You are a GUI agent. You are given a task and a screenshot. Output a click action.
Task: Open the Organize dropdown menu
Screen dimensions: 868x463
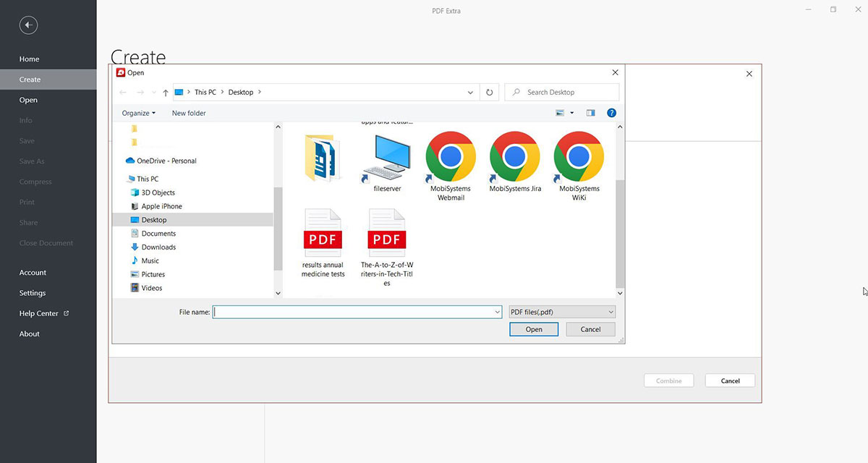(x=139, y=113)
